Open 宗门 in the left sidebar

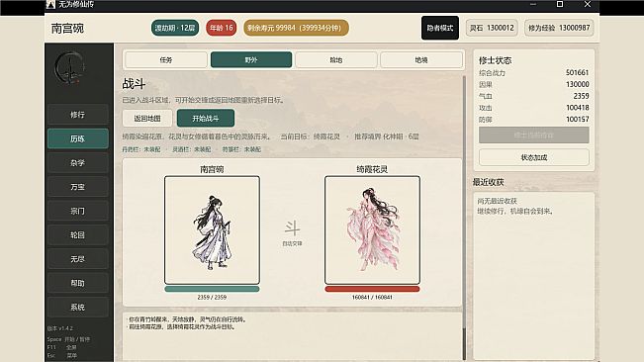point(78,211)
